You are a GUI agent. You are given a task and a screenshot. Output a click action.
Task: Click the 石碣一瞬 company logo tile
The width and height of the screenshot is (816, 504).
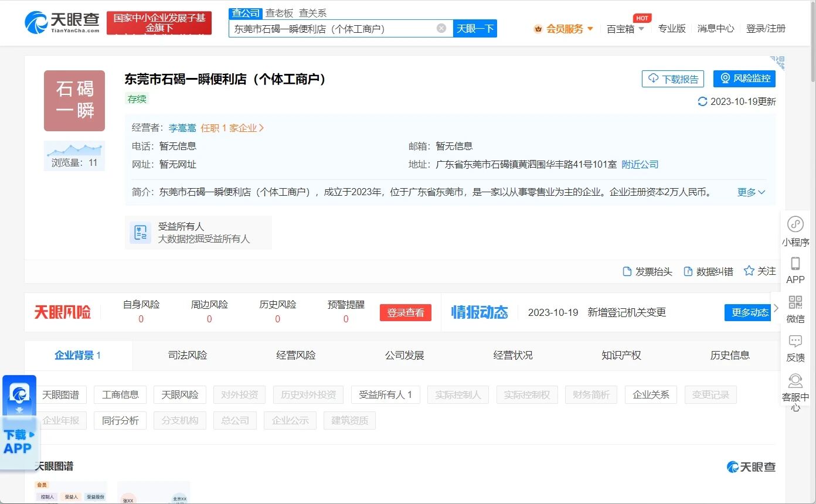pos(74,101)
